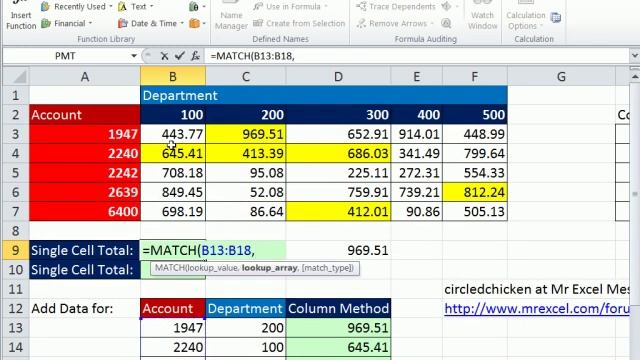Select cell with account 2240 in row 14
Viewport: 640px width, 360px height.
tap(173, 347)
